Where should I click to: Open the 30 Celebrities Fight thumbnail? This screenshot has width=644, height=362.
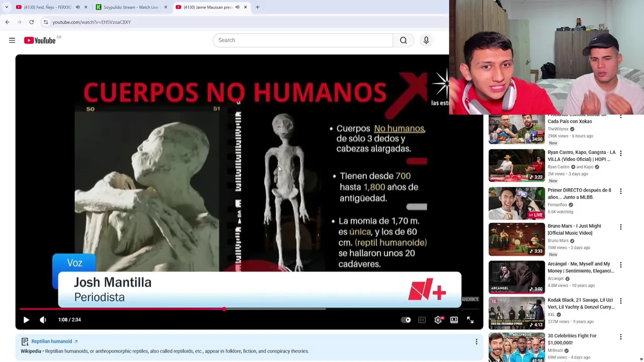click(x=517, y=347)
